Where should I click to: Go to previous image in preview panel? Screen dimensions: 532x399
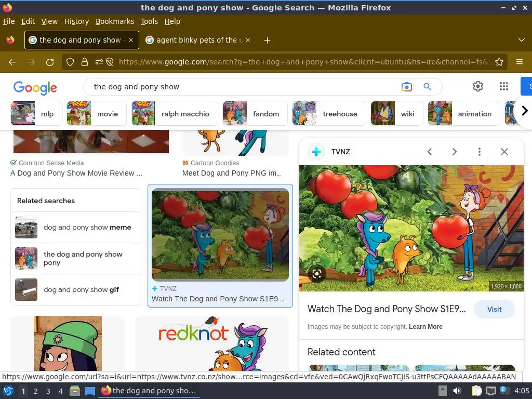click(x=430, y=152)
